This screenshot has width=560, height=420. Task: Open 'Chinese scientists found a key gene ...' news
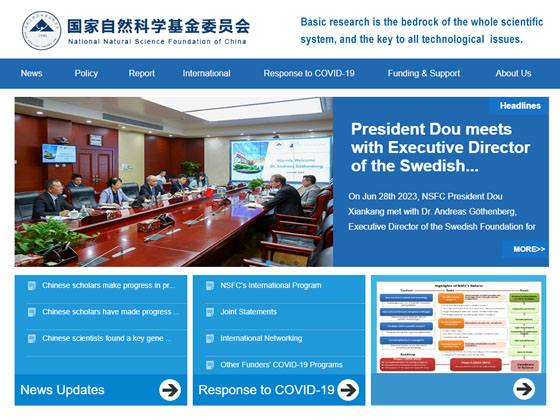(107, 338)
